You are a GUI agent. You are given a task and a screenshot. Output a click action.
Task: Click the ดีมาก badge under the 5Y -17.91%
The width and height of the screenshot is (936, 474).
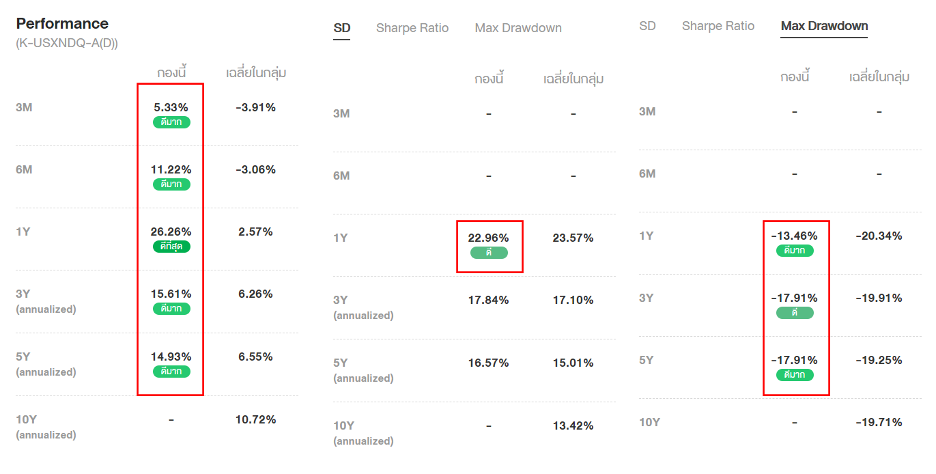(795, 375)
